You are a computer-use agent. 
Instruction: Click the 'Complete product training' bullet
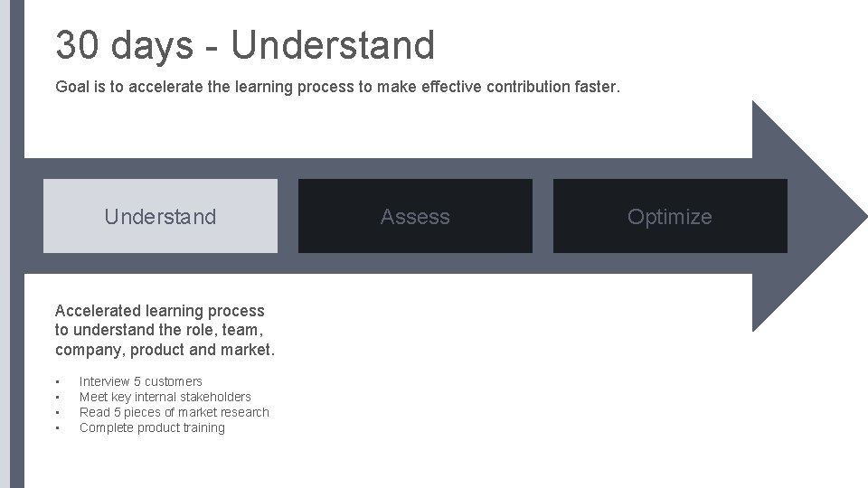point(152,427)
